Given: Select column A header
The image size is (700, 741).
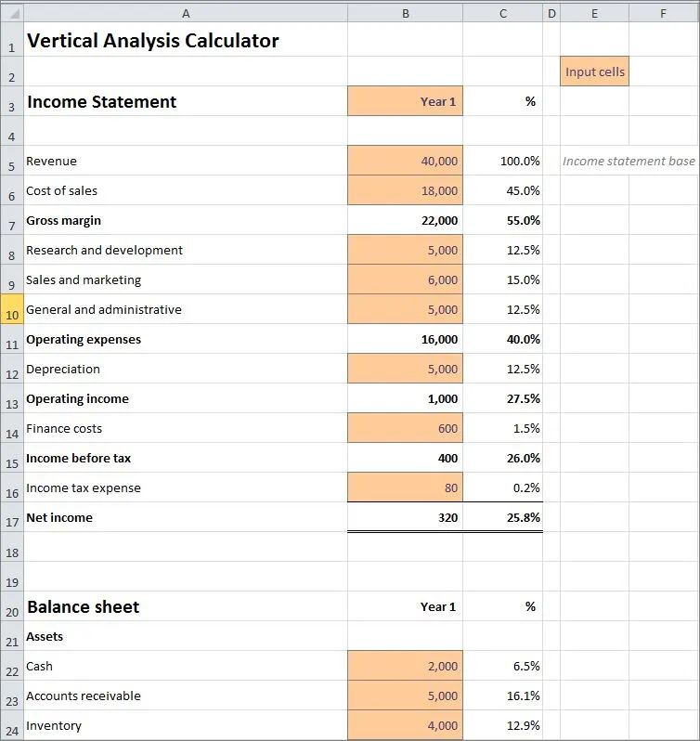Looking at the screenshot, I should pyautogui.click(x=186, y=14).
